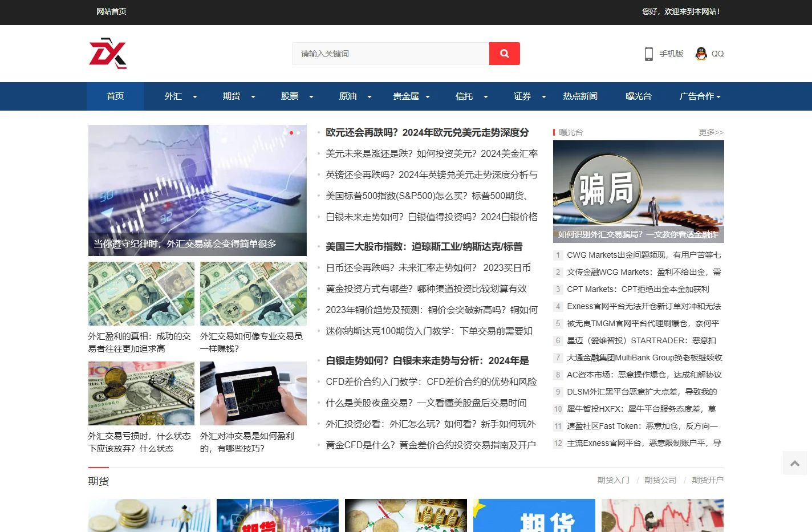Expand the 股票 dropdown arrow
This screenshot has width=812, height=532.
pos(311,97)
